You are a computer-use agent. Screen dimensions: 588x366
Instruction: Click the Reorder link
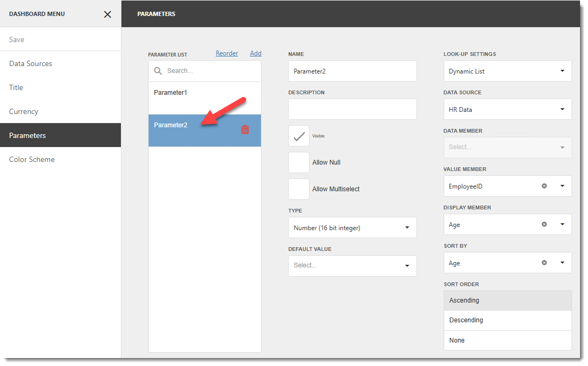(226, 53)
